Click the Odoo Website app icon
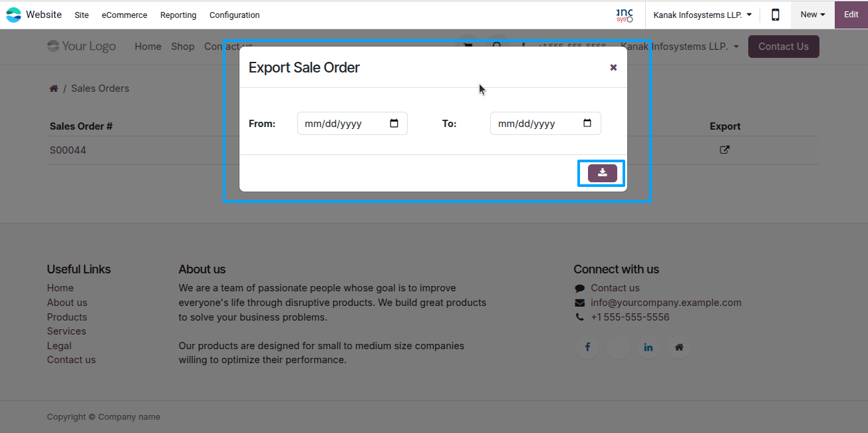 13,15
